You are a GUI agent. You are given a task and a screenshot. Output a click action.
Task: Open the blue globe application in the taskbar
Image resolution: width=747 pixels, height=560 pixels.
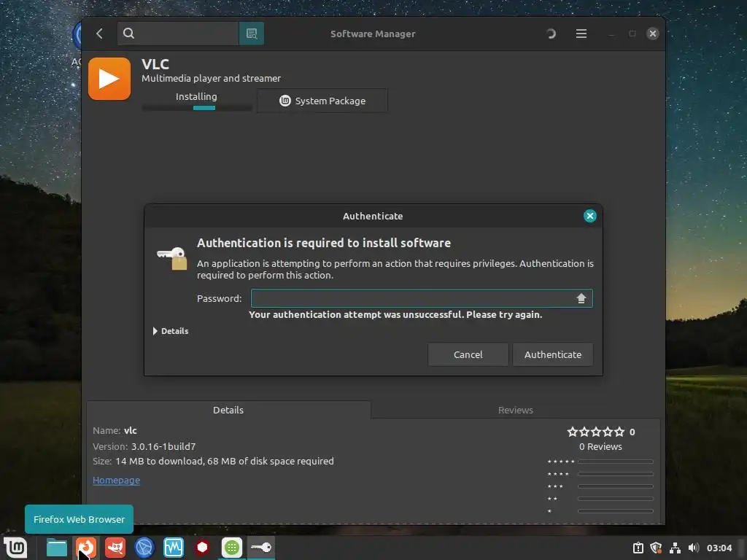pyautogui.click(x=144, y=547)
